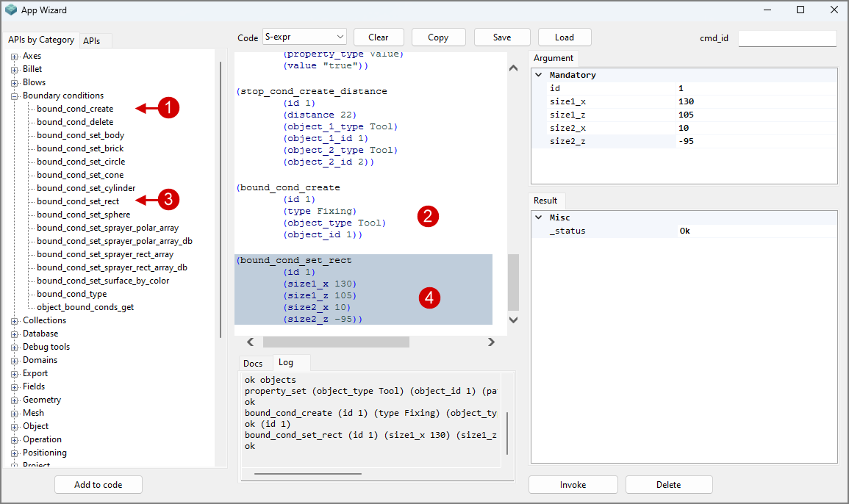The width and height of the screenshot is (849, 504).
Task: Expand the Axes category
Action: pos(14,56)
